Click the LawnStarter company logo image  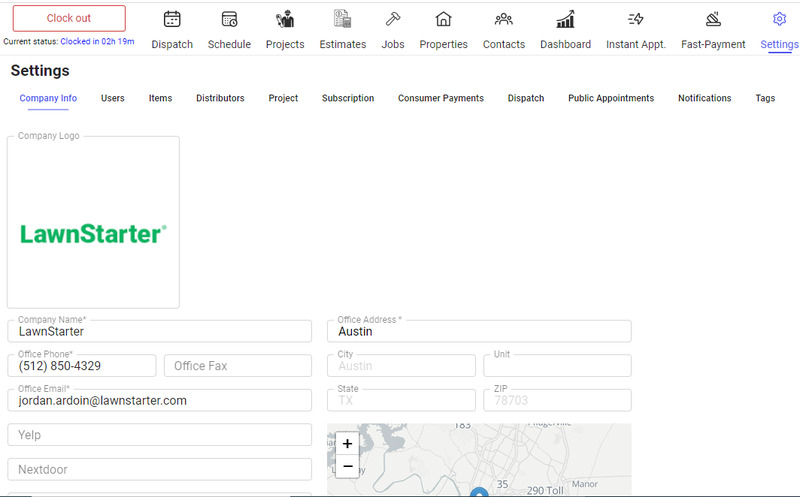pos(93,234)
